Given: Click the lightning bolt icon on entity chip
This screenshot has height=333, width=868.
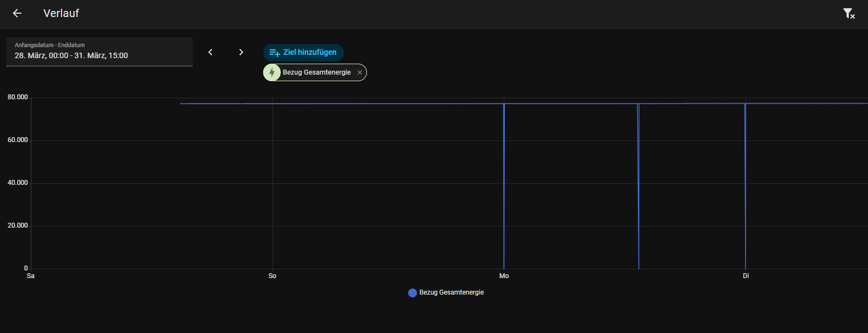Looking at the screenshot, I should (272, 72).
